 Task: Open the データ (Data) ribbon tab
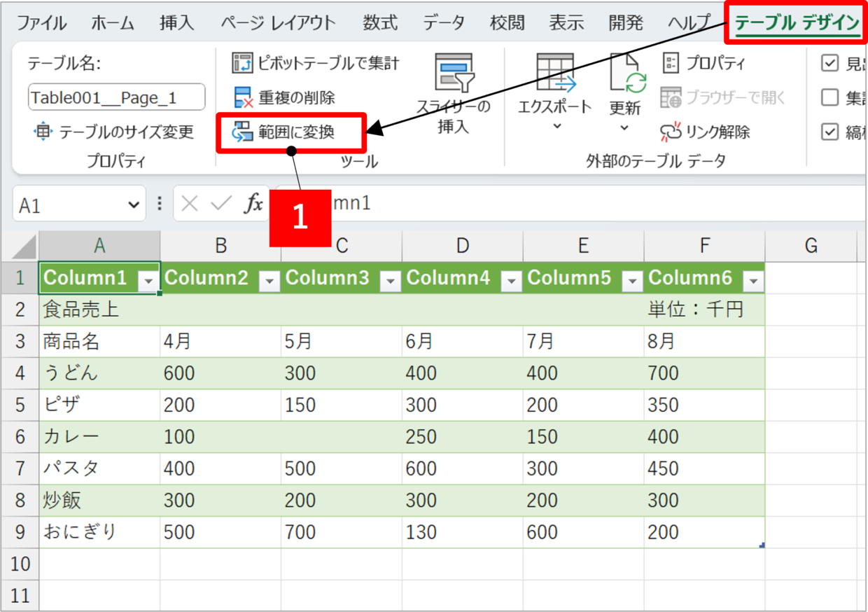point(443,23)
